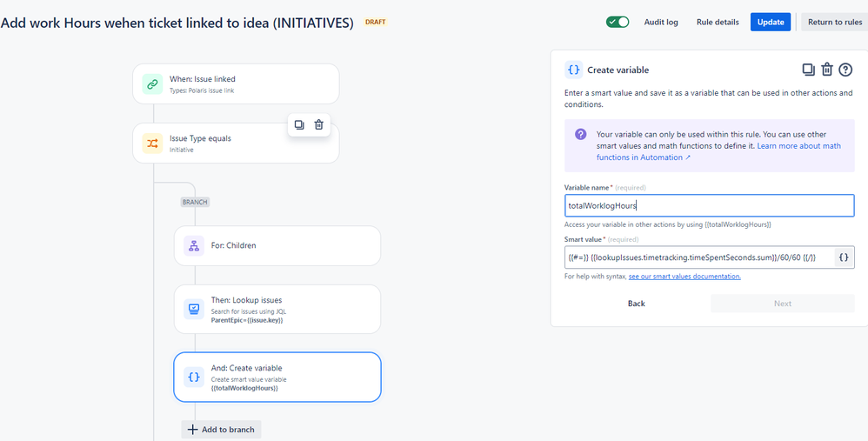Toggle the rule enabled switch
The height and width of the screenshot is (441, 868).
(618, 22)
